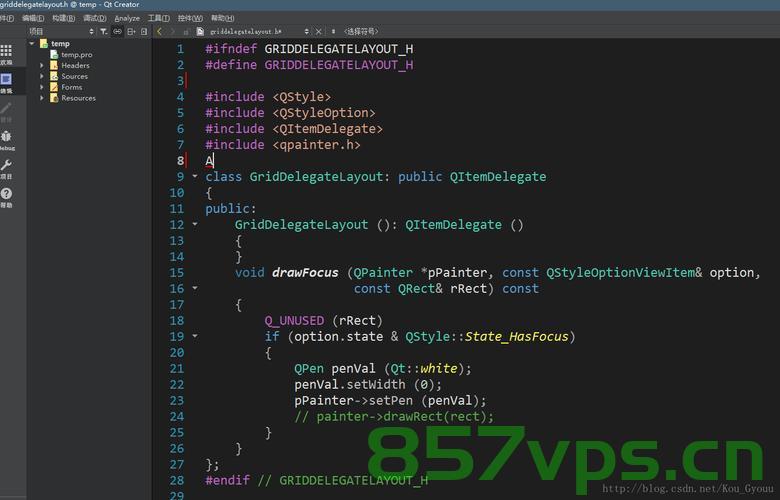Open the Analyze menu
This screenshot has width=780, height=500.
[127, 18]
